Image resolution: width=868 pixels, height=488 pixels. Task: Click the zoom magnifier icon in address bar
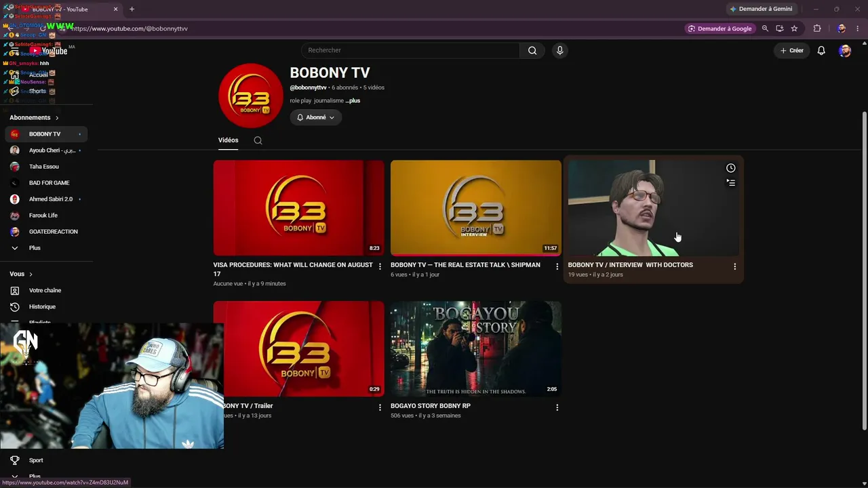tap(765, 28)
